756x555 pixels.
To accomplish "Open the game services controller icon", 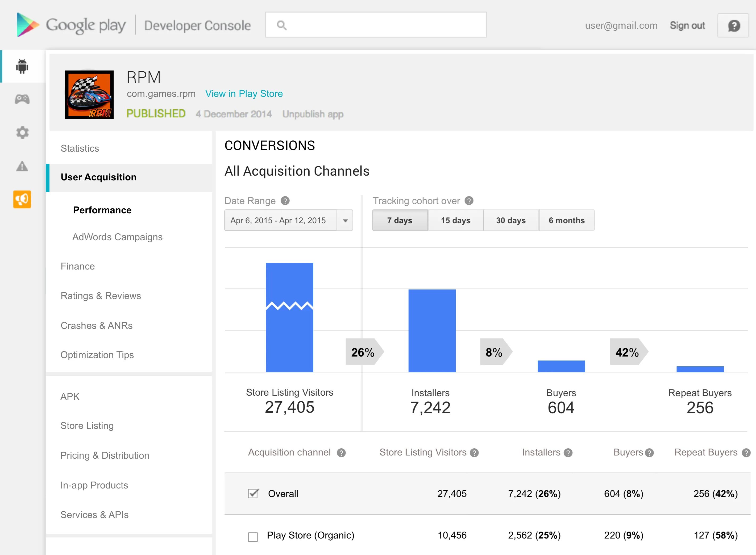I will click(22, 99).
